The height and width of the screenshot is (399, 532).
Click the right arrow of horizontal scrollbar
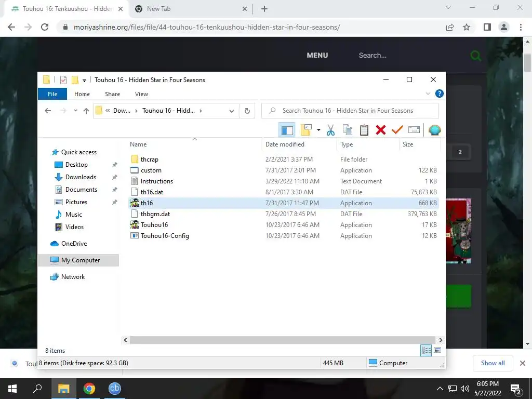(441, 340)
